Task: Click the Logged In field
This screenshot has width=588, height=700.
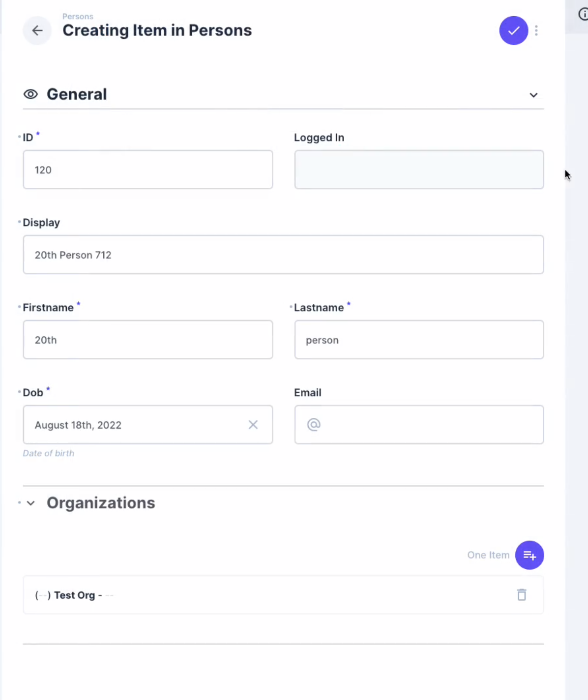Action: tap(419, 170)
